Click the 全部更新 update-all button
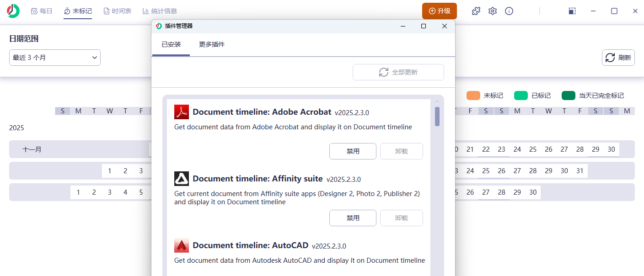 click(x=398, y=72)
